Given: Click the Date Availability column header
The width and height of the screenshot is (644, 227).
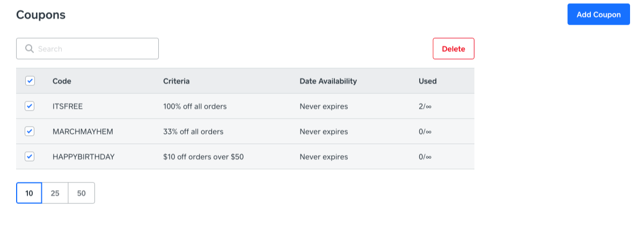Looking at the screenshot, I should coord(328,81).
